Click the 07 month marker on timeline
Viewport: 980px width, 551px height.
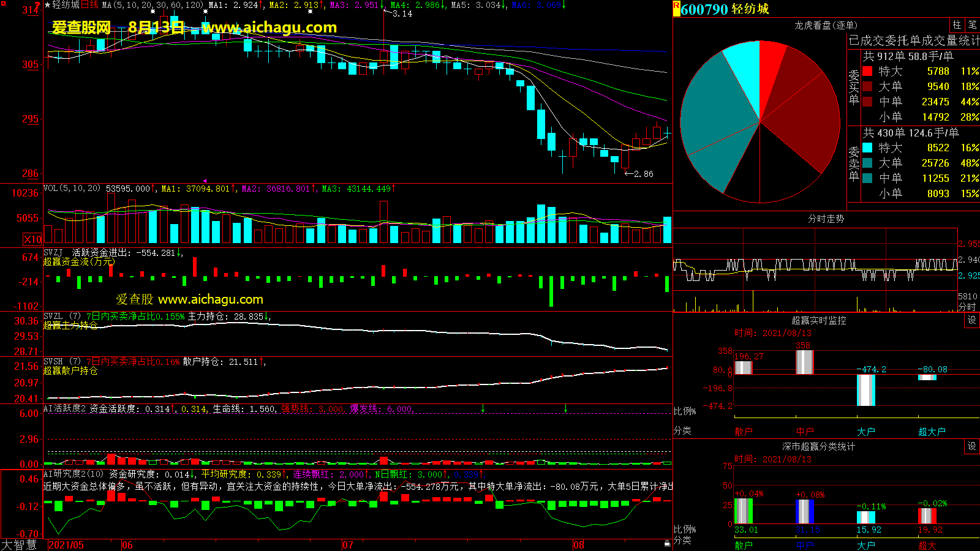(347, 545)
